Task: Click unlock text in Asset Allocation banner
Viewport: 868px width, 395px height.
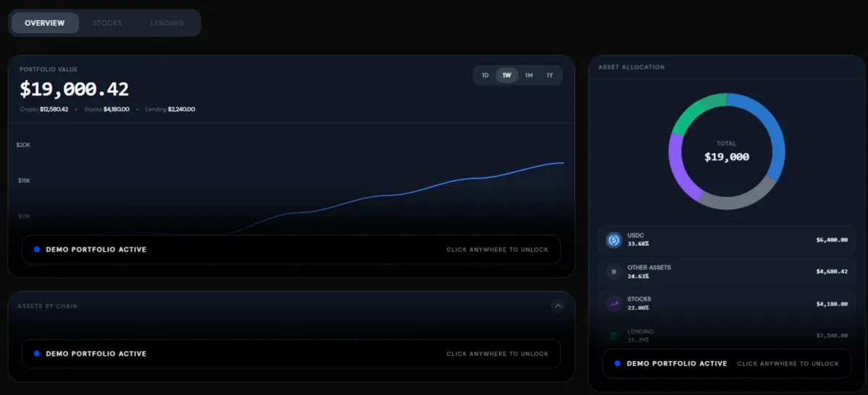Action: point(788,363)
